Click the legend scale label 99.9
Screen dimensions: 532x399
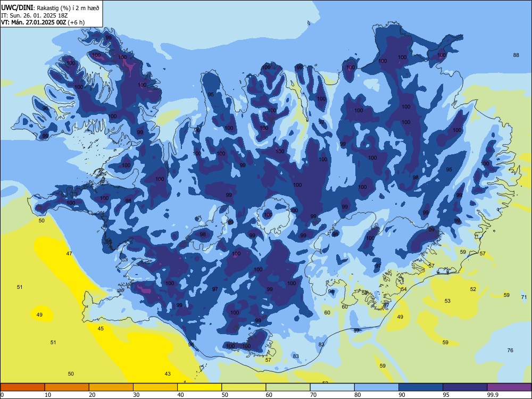coord(493,395)
